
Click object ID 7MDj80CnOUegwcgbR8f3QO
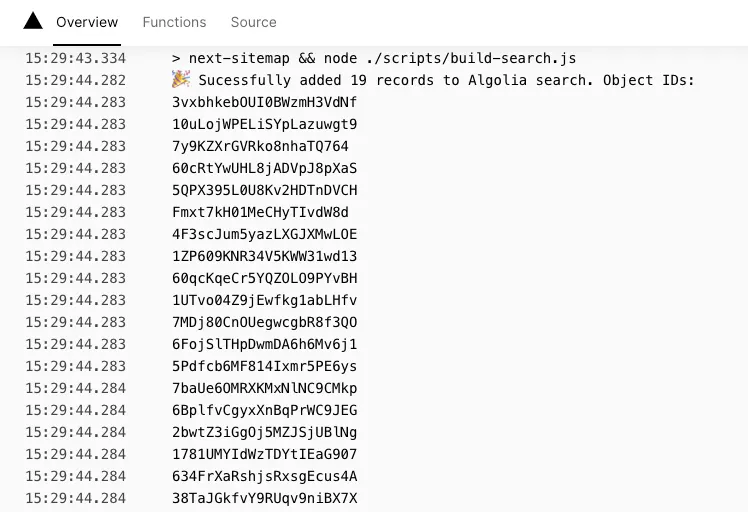click(x=264, y=322)
